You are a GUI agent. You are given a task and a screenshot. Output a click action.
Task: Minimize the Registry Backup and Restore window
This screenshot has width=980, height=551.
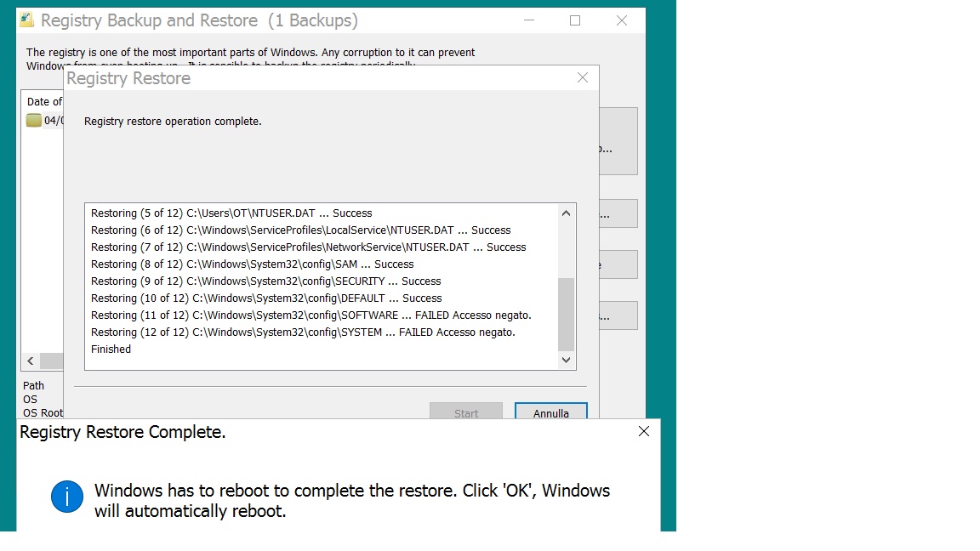pyautogui.click(x=528, y=20)
